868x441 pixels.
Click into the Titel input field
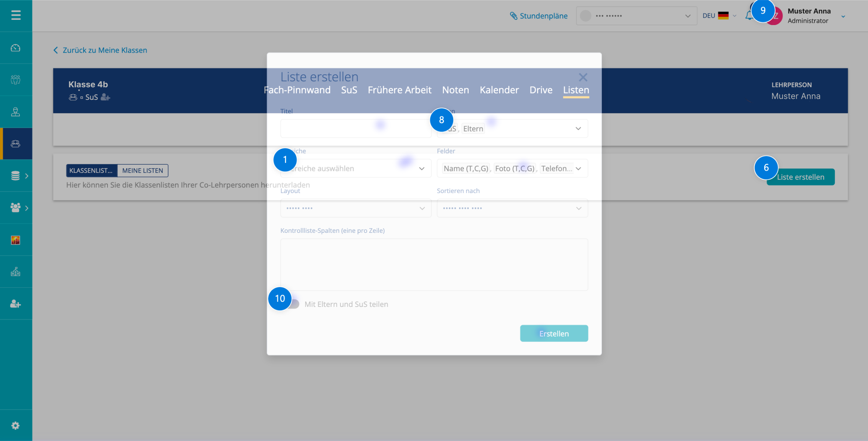click(356, 129)
